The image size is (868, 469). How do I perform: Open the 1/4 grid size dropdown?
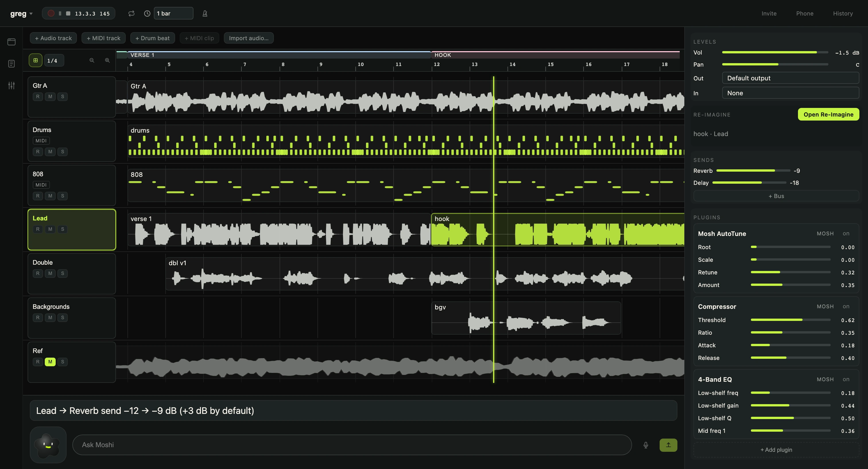tap(54, 61)
